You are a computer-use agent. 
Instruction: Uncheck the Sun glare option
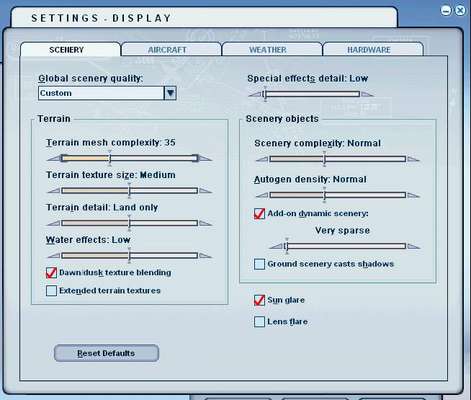pyautogui.click(x=259, y=300)
